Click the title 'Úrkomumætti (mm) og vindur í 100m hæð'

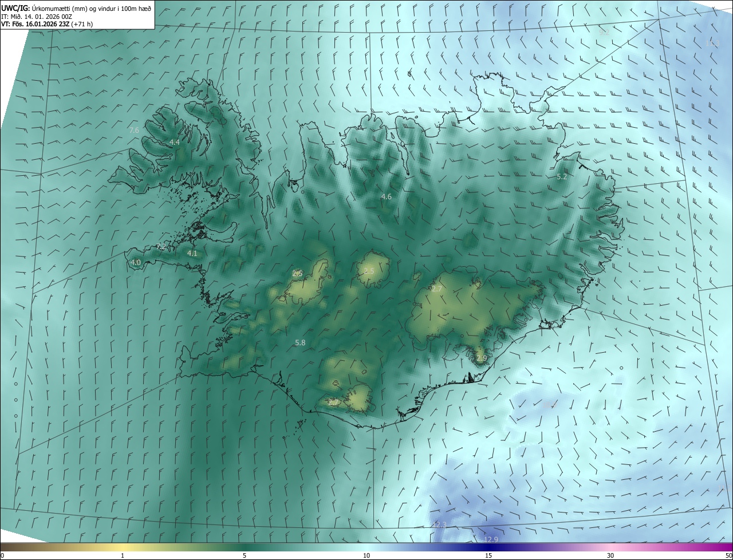[92, 8]
